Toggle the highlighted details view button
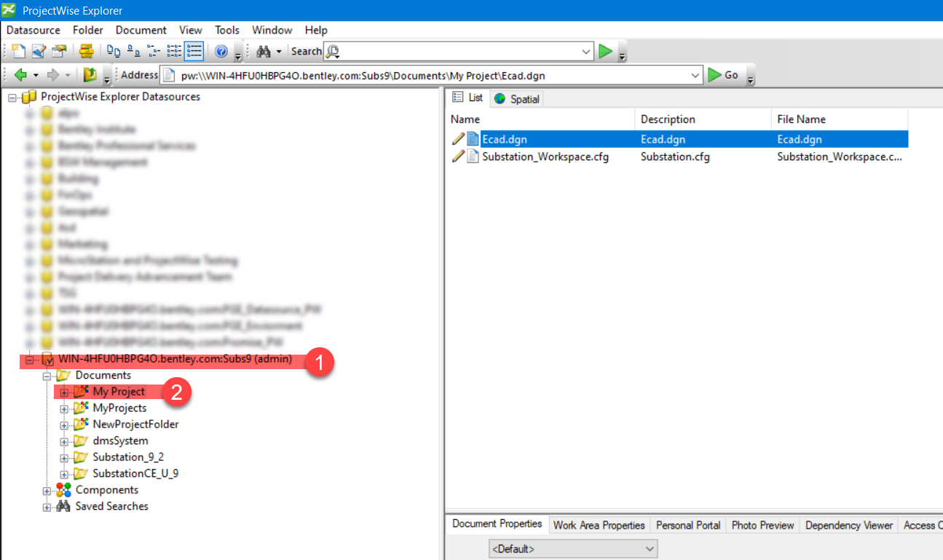 (194, 51)
